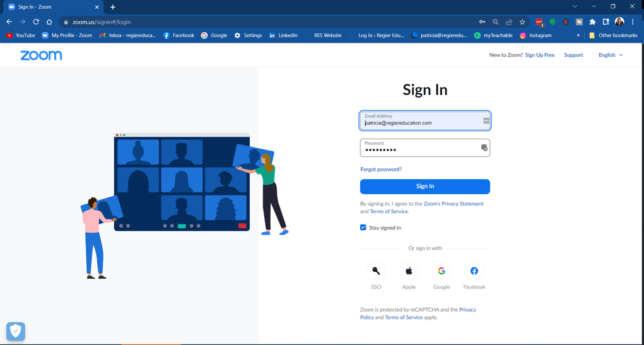Image resolution: width=644 pixels, height=345 pixels.
Task: Open the Instagram bookmark
Action: click(536, 35)
